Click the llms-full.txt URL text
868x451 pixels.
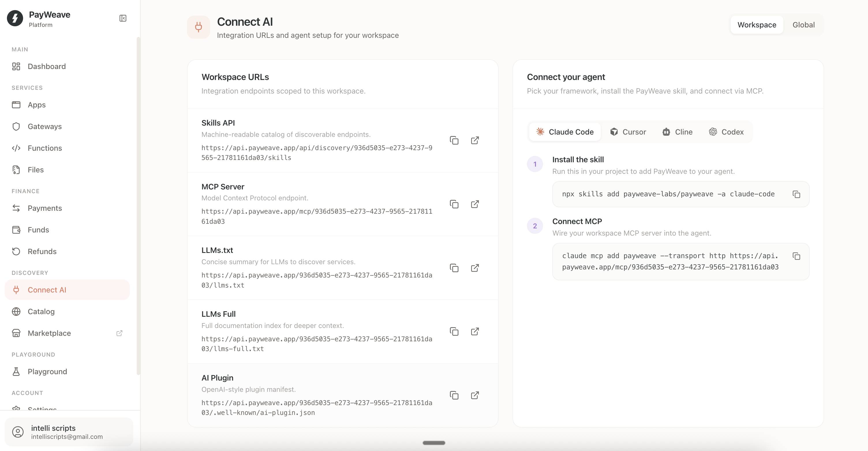pyautogui.click(x=317, y=344)
